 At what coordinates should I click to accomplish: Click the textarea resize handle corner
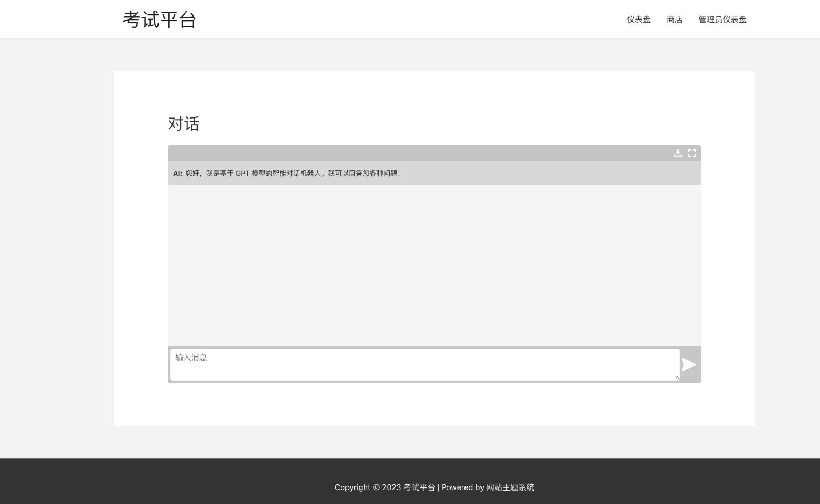click(x=676, y=377)
